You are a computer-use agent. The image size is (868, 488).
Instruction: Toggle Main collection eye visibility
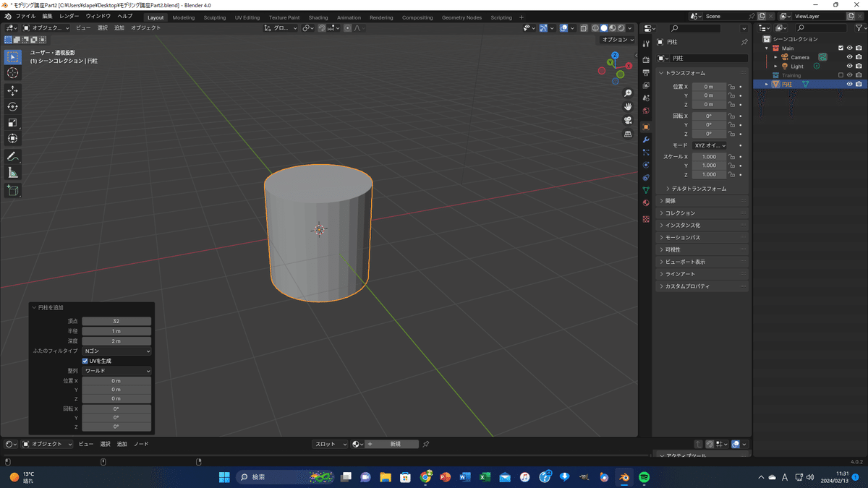[x=850, y=48]
